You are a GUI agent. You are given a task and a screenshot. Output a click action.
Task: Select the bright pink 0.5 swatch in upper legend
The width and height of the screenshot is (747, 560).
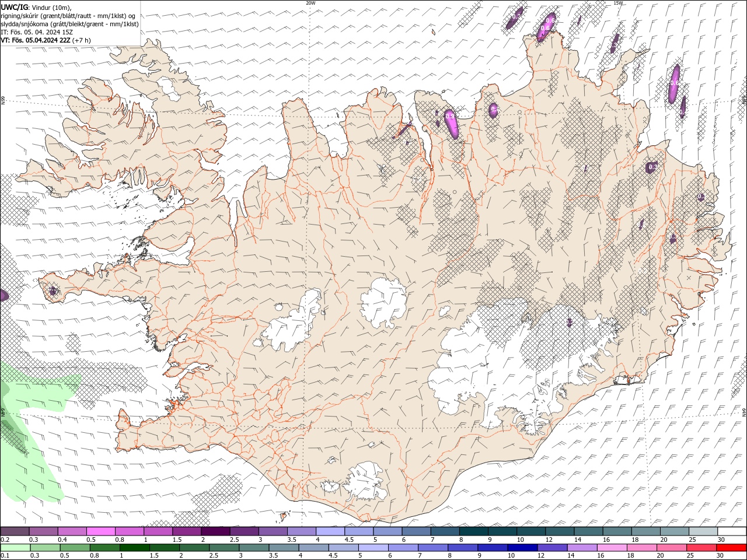tap(100, 531)
